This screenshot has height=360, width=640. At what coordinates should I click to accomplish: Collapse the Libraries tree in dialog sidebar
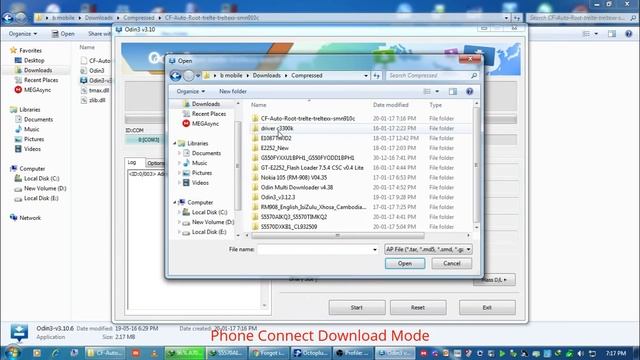click(x=175, y=144)
